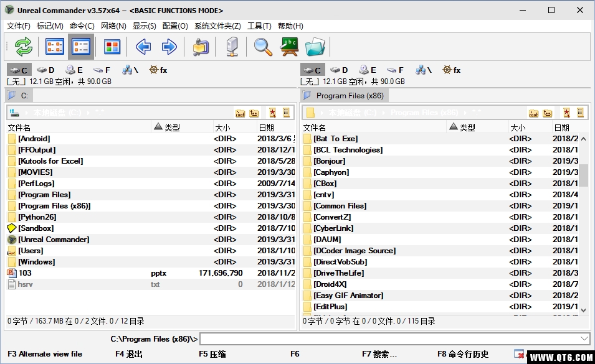Viewport: 595px width, 364px height.
Task: Select drive F in the right panel
Action: (x=396, y=70)
